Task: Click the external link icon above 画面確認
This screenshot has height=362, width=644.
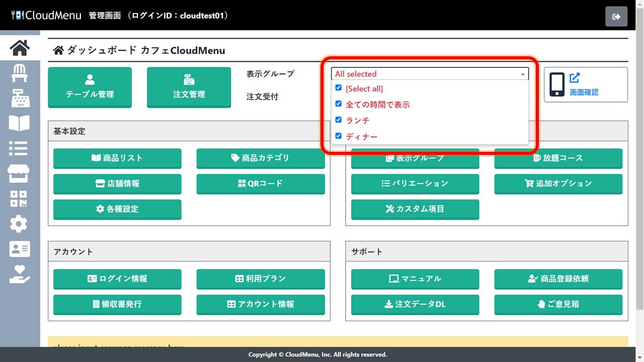Action: 575,78
